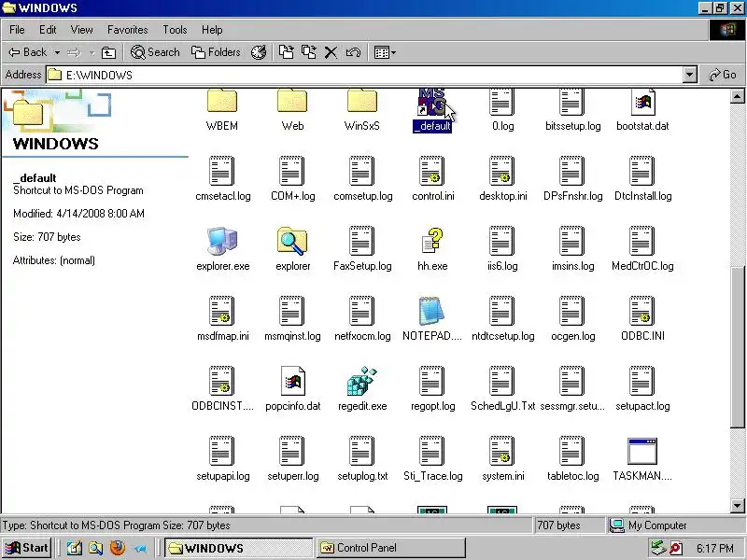Click the scroll up arrow
747x560 pixels.
tap(737, 97)
